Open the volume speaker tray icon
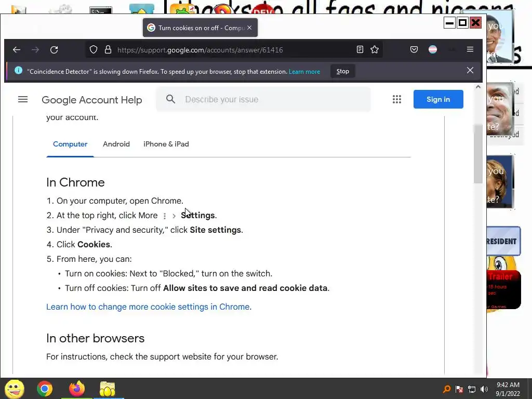The height and width of the screenshot is (399, 532). [484, 389]
